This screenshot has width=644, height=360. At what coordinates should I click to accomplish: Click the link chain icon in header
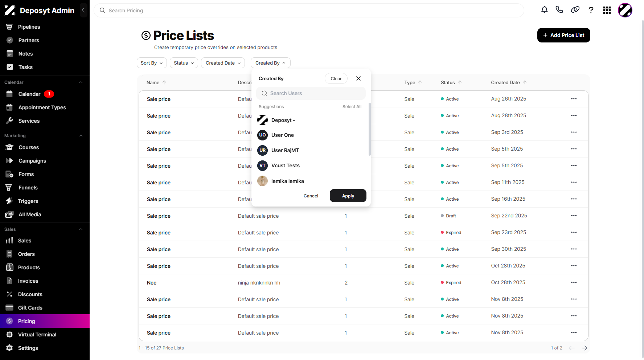pos(575,10)
